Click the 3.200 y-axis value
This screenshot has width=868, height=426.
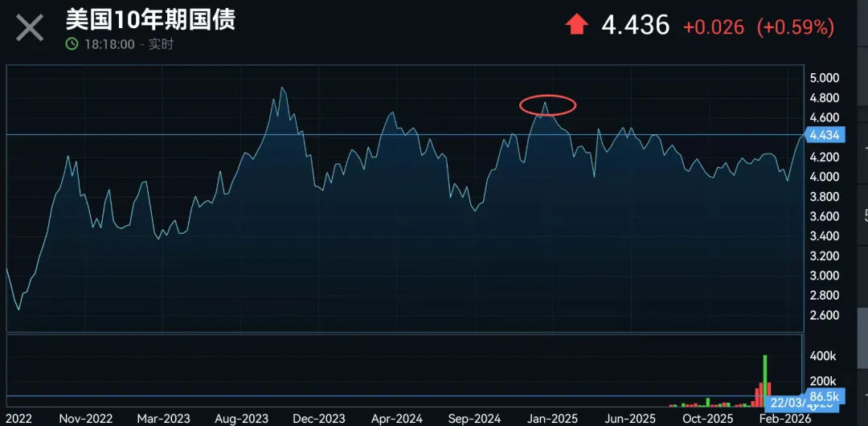pyautogui.click(x=825, y=256)
